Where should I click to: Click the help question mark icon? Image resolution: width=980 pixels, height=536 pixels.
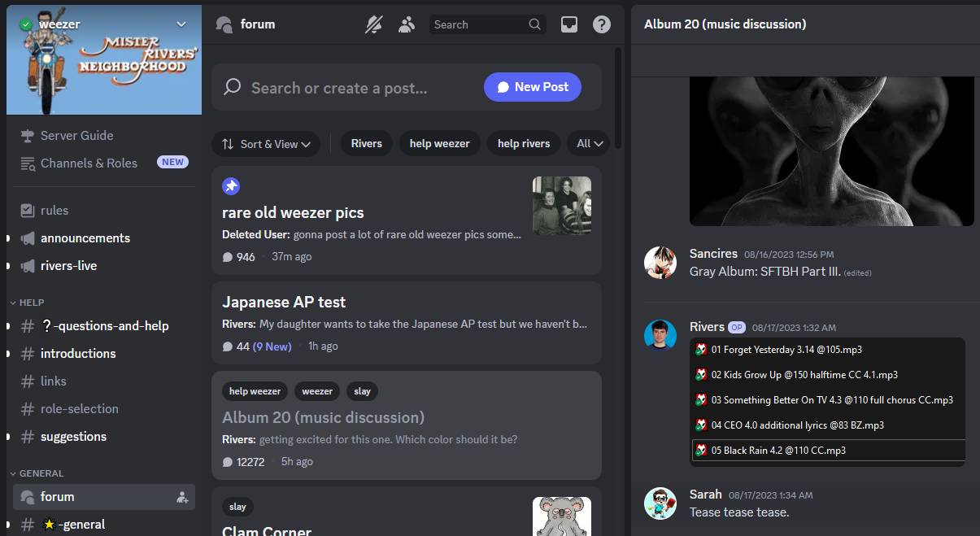[x=602, y=24]
